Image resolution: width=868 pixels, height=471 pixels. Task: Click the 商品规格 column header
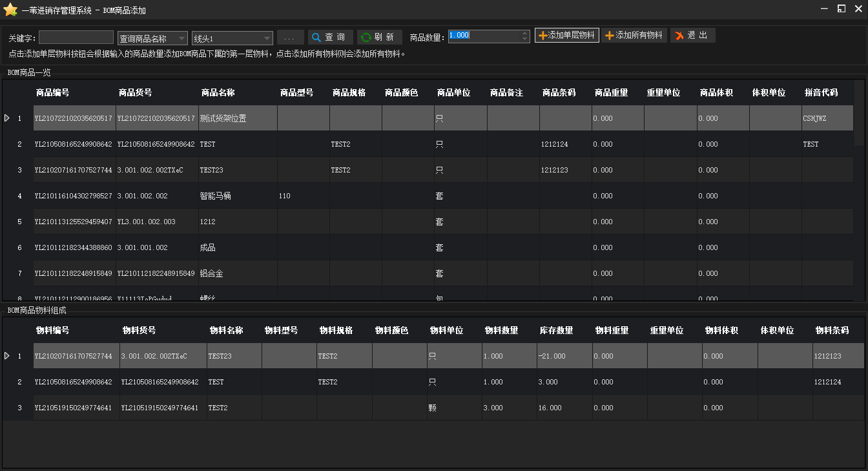tap(349, 93)
